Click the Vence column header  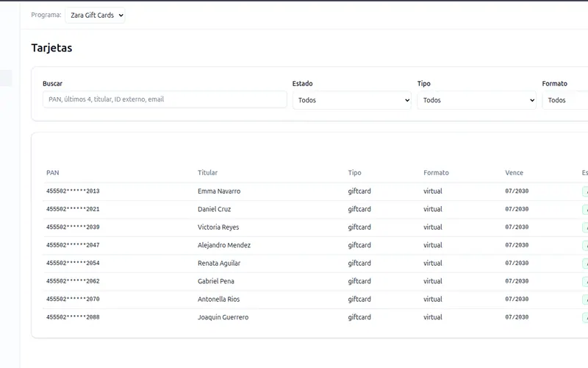514,173
